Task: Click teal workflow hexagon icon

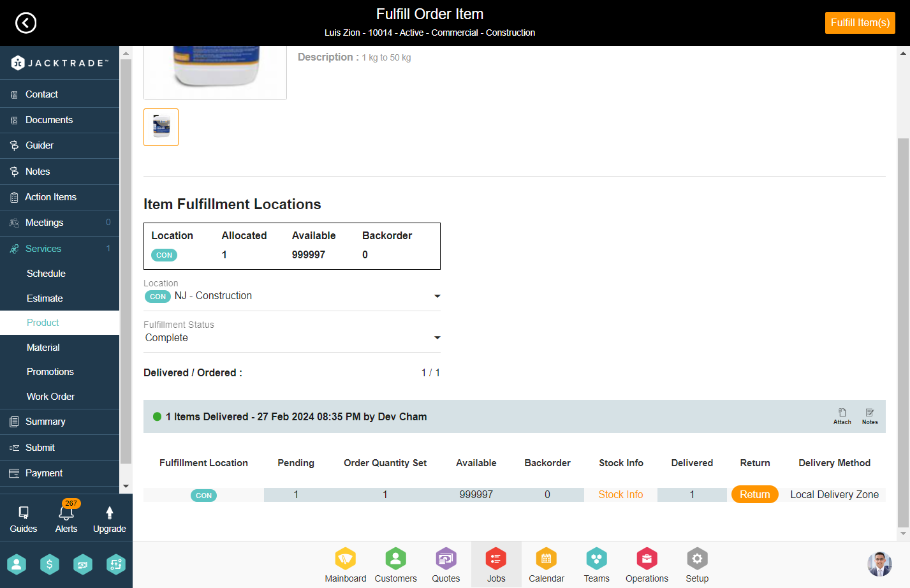Action: (116, 564)
